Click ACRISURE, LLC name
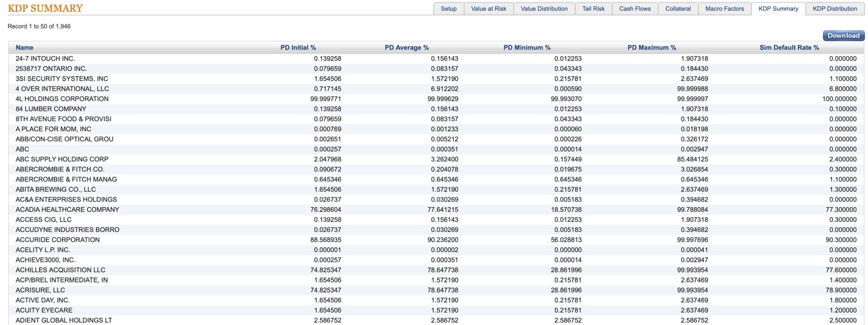The height and width of the screenshot is (325, 868). [x=41, y=290]
